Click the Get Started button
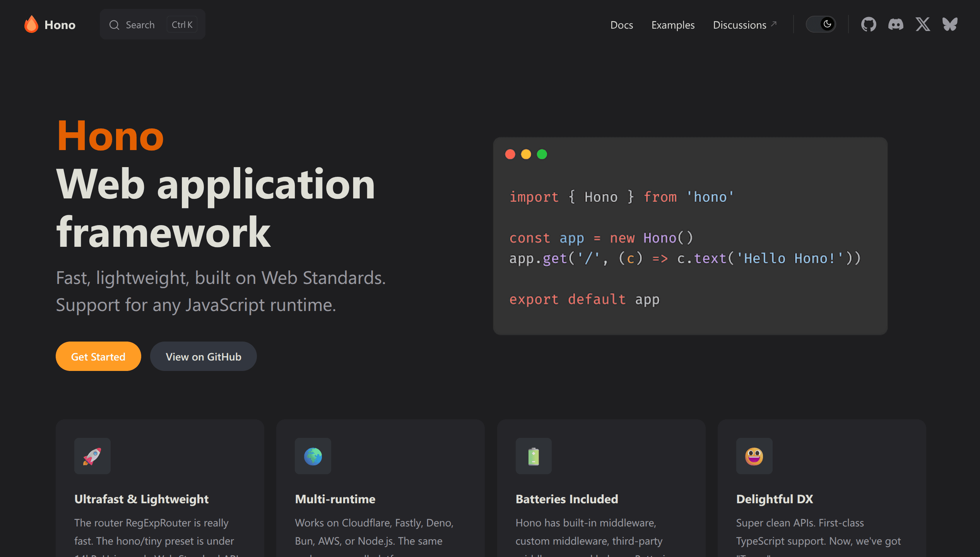The height and width of the screenshot is (557, 980). coord(98,356)
